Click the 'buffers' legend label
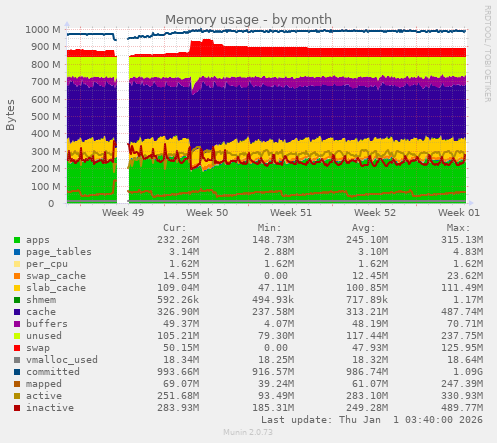This screenshot has height=443, width=497. [47, 324]
